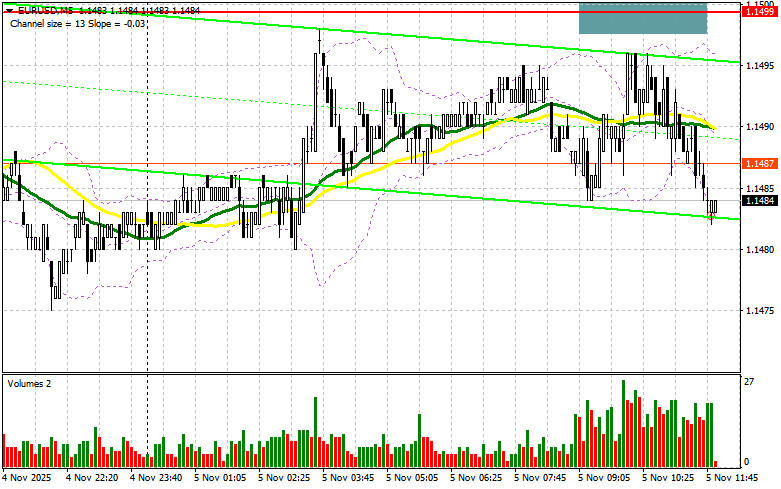
Task: Select the vertical dashed period separator line
Action: (148, 300)
